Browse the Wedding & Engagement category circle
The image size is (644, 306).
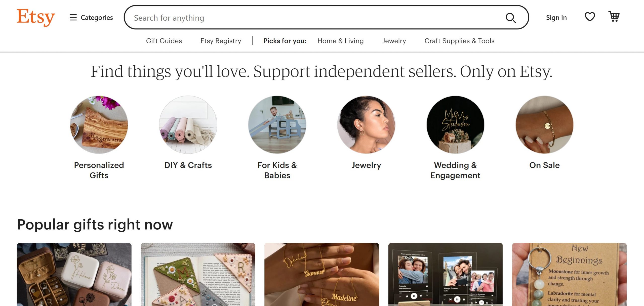(455, 125)
